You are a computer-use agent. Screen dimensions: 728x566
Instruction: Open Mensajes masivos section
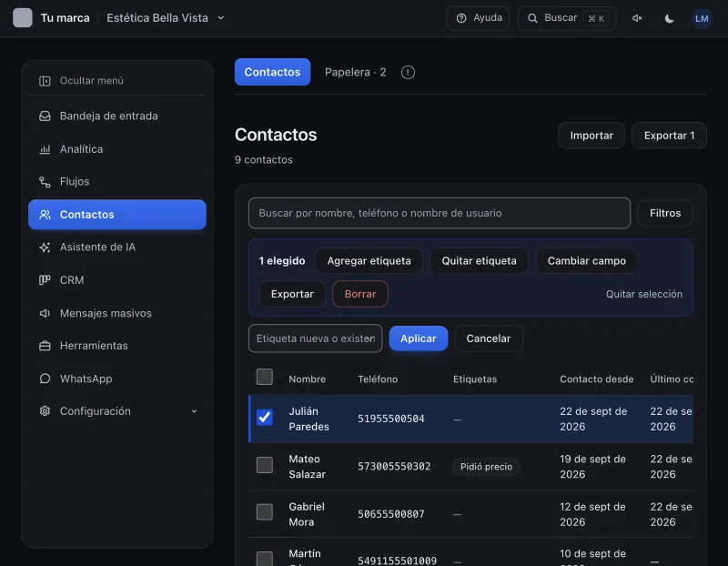117,313
